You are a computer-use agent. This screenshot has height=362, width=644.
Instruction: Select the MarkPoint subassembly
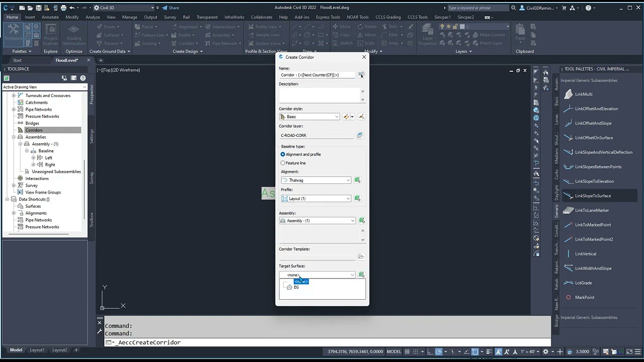[x=585, y=297]
